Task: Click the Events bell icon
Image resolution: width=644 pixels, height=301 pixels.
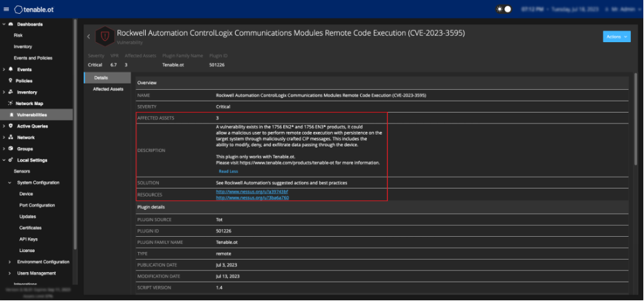Action: coord(10,69)
